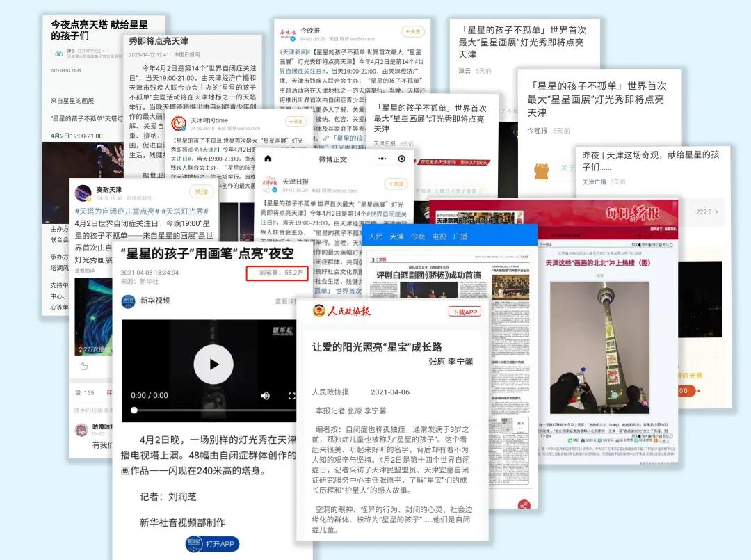Open hashtag #天塔为自闭症儿童点亮#
Viewport: 751px width, 560px height.
point(117,211)
